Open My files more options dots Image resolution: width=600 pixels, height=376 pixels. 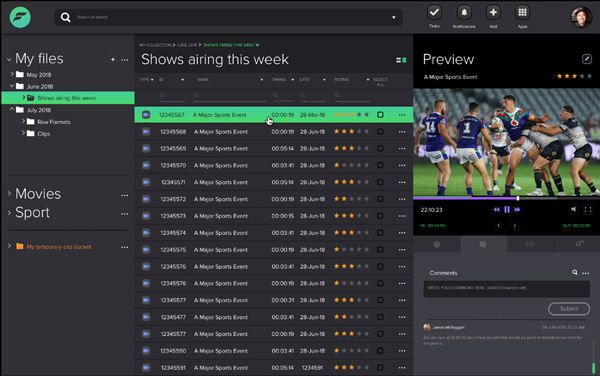(x=125, y=60)
